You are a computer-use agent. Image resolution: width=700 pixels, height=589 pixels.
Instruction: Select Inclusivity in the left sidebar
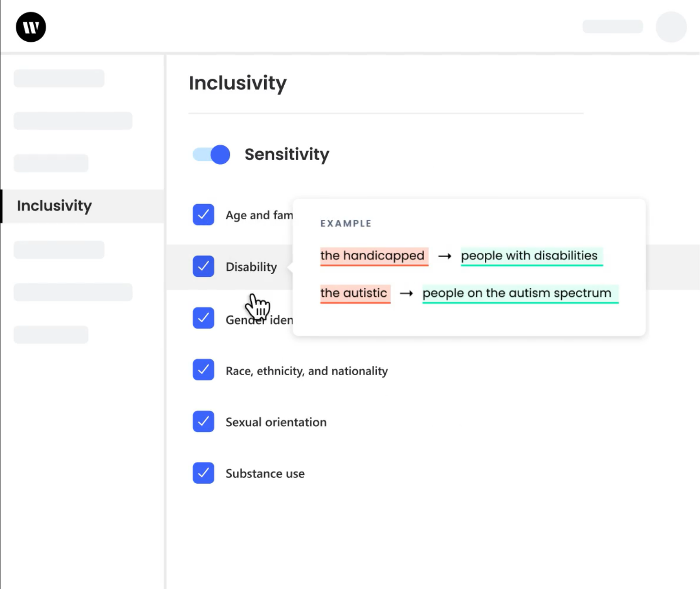click(54, 206)
